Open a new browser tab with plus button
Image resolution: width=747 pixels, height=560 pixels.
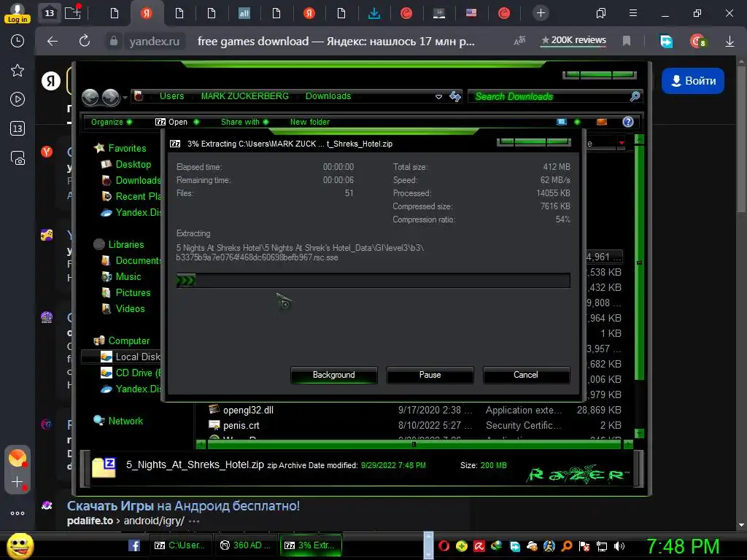[541, 13]
